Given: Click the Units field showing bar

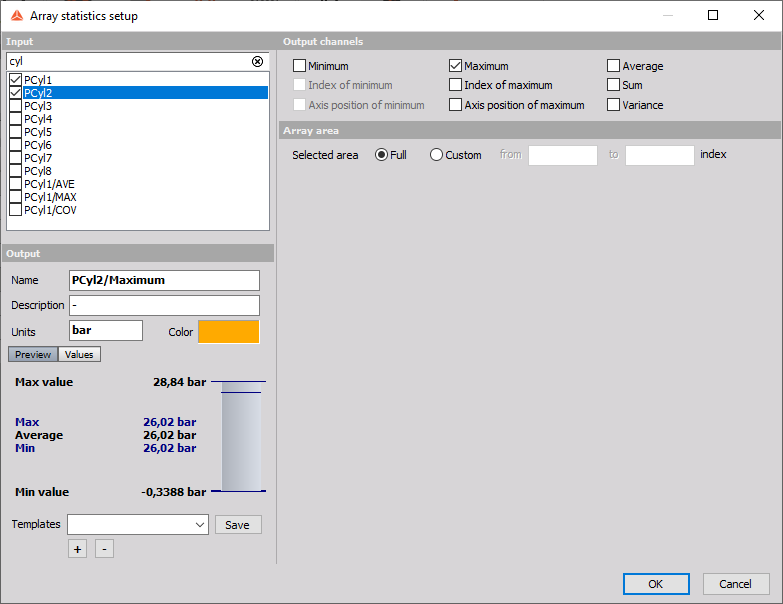Looking at the screenshot, I should [x=106, y=330].
